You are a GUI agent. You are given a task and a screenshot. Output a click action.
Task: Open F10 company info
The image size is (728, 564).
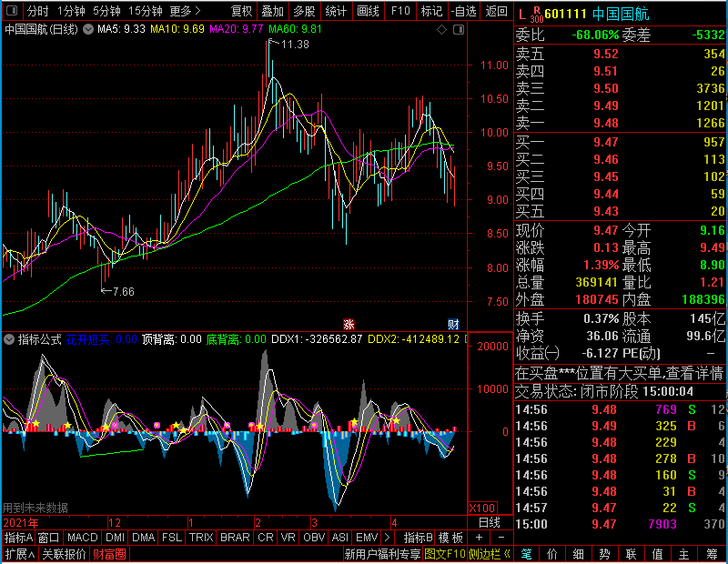coord(400,11)
